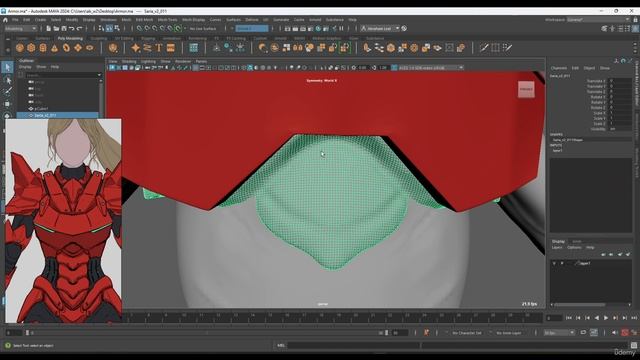Open the Content Browser grid shelf icon
640x360 pixels.
pyautogui.click(x=193, y=48)
